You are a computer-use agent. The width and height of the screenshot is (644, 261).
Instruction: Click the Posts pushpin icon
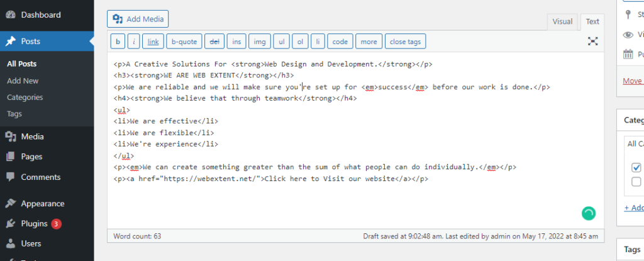pos(11,41)
